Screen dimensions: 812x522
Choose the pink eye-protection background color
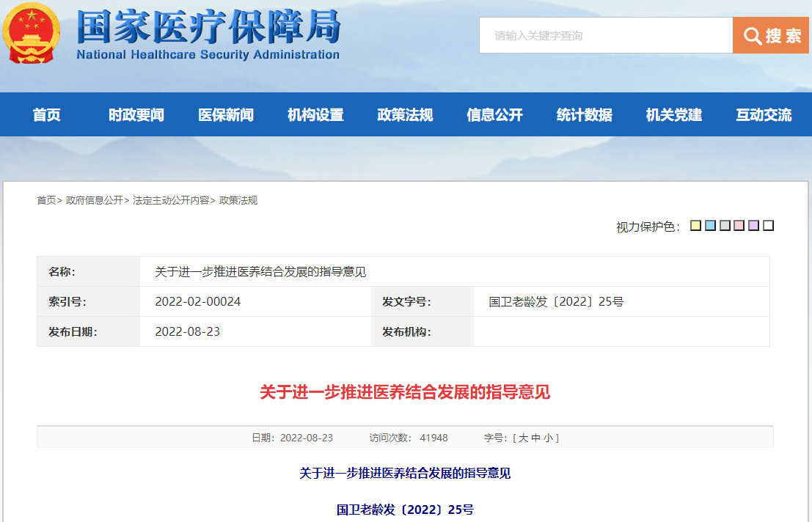pyautogui.click(x=739, y=226)
